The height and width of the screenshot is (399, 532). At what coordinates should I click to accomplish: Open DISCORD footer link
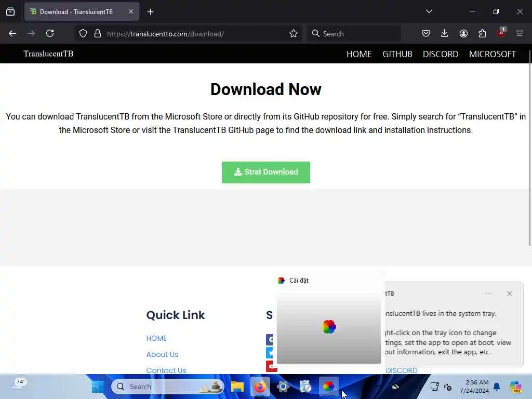(402, 370)
